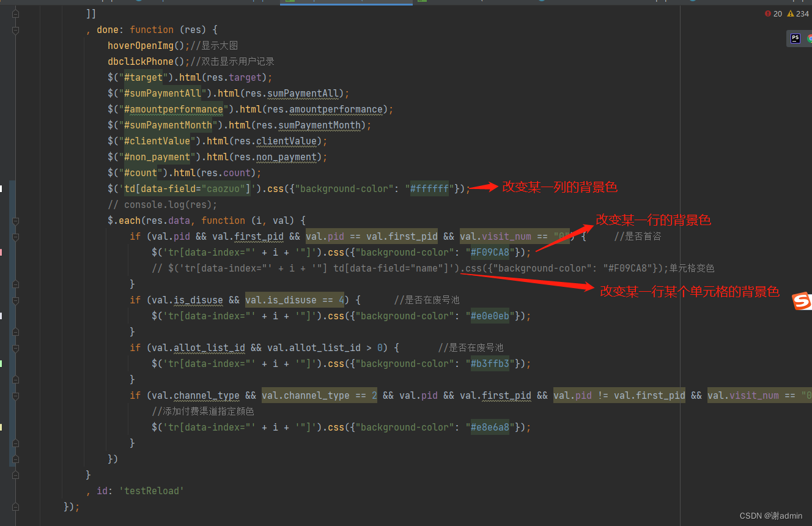Open the errors indicator showing 20
The width and height of the screenshot is (812, 526).
pos(773,13)
